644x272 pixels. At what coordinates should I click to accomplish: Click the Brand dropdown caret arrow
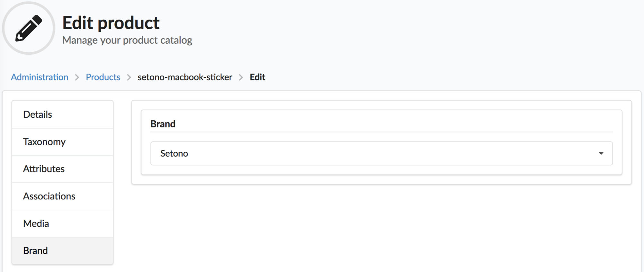coord(601,153)
